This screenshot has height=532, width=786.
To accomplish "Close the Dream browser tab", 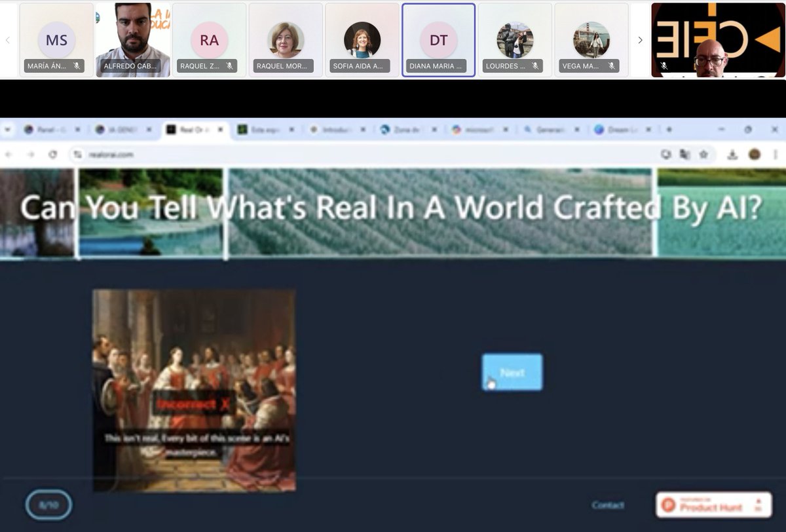I will tap(648, 130).
